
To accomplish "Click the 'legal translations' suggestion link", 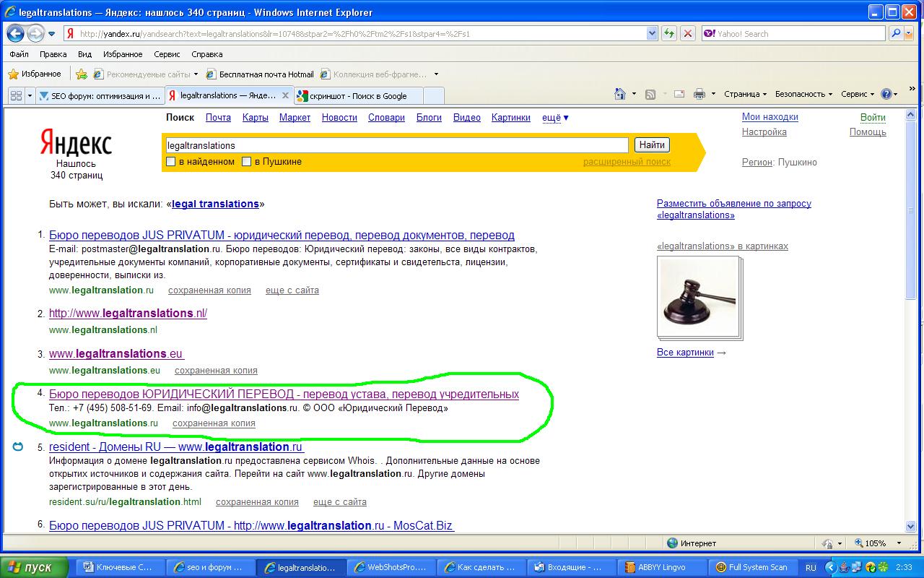I will pos(215,204).
